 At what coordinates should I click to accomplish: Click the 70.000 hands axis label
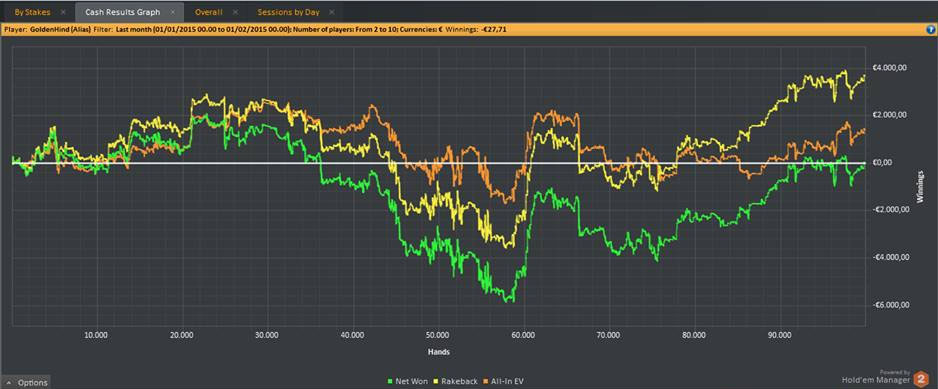click(x=609, y=336)
